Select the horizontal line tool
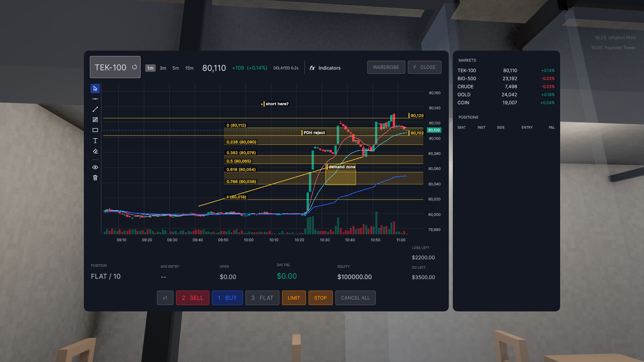This screenshot has height=362, width=644. click(x=95, y=99)
